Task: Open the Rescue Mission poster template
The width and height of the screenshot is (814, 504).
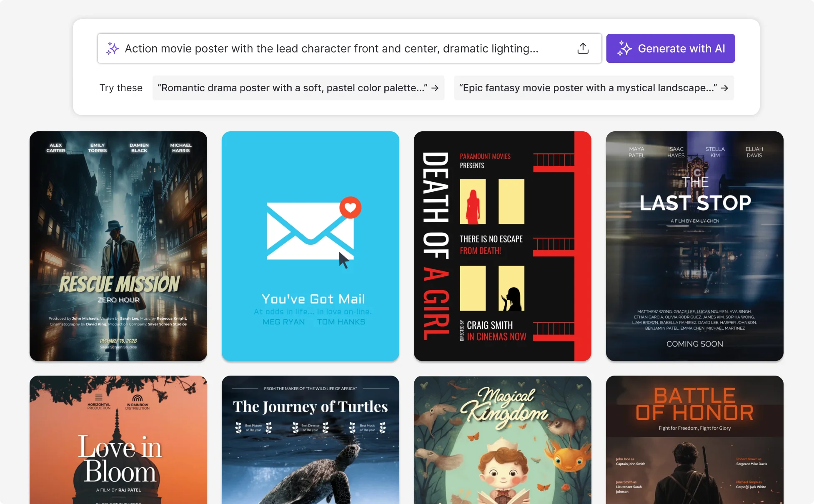Action: coord(118,246)
